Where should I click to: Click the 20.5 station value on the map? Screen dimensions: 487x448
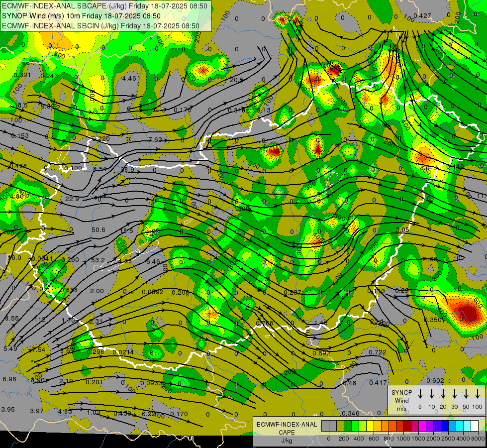(237, 80)
